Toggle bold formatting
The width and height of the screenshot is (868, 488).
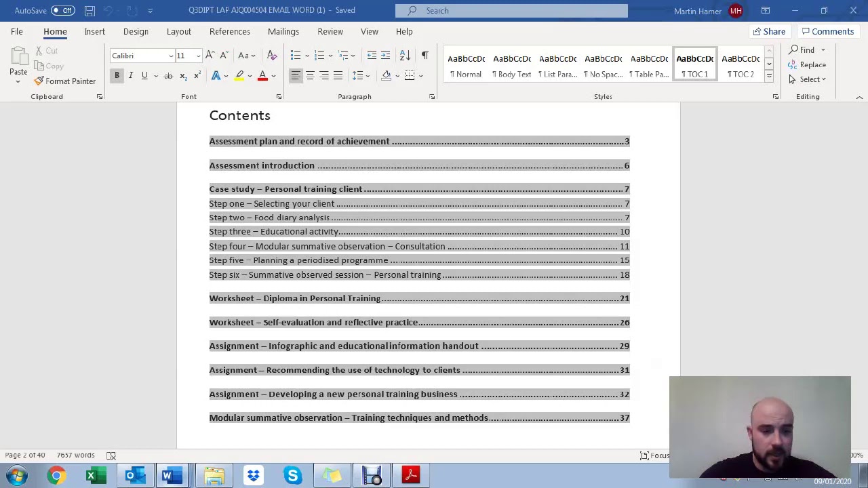tap(117, 75)
